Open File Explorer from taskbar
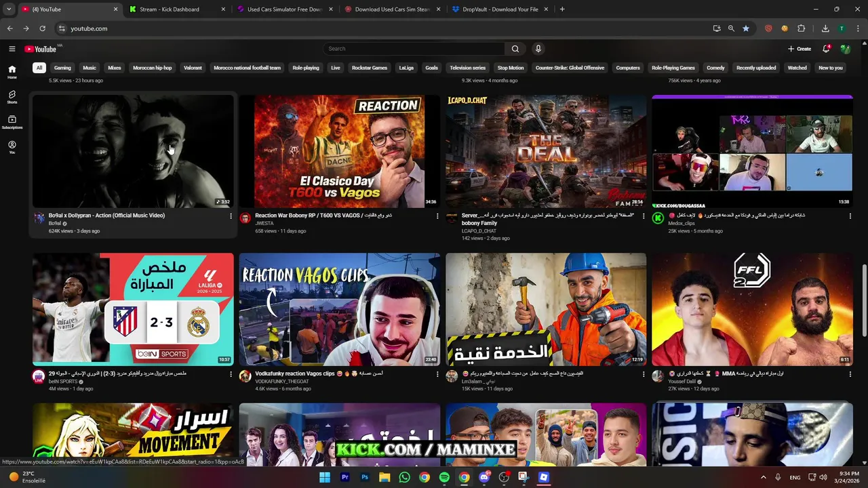 click(384, 477)
